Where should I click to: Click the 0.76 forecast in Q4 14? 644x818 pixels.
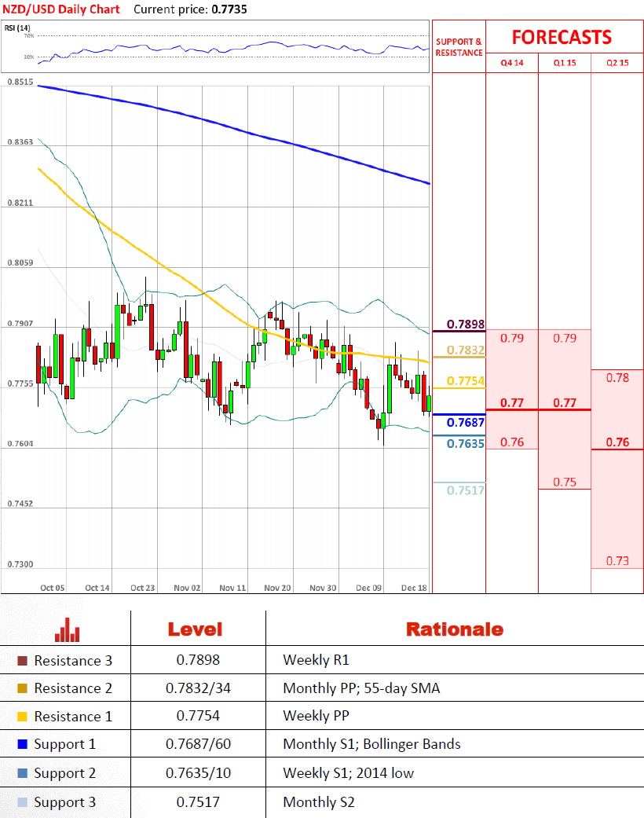512,442
